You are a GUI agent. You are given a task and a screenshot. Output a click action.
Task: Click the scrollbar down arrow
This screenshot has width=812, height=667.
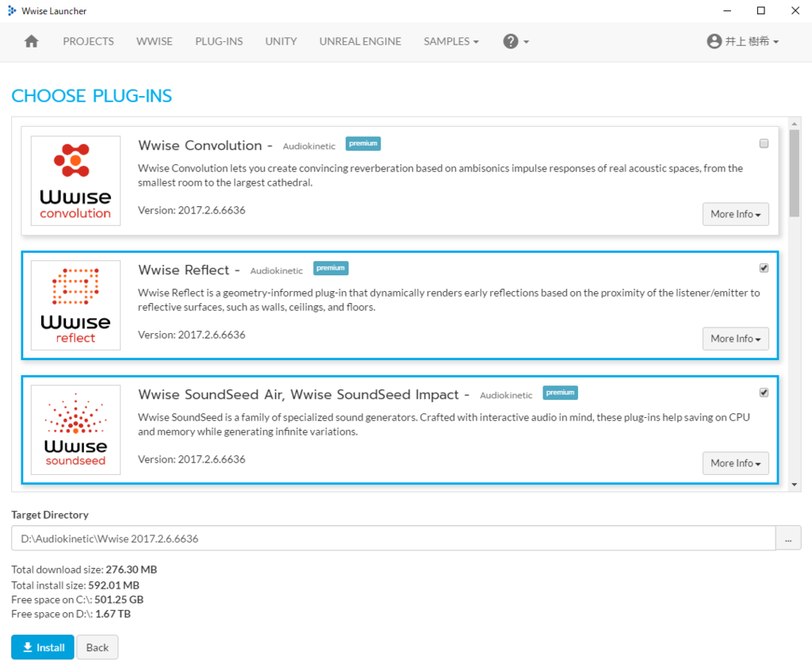(x=795, y=485)
